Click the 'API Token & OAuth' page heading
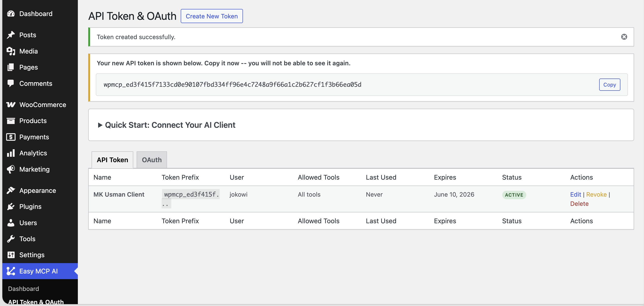This screenshot has height=306, width=644. click(132, 16)
